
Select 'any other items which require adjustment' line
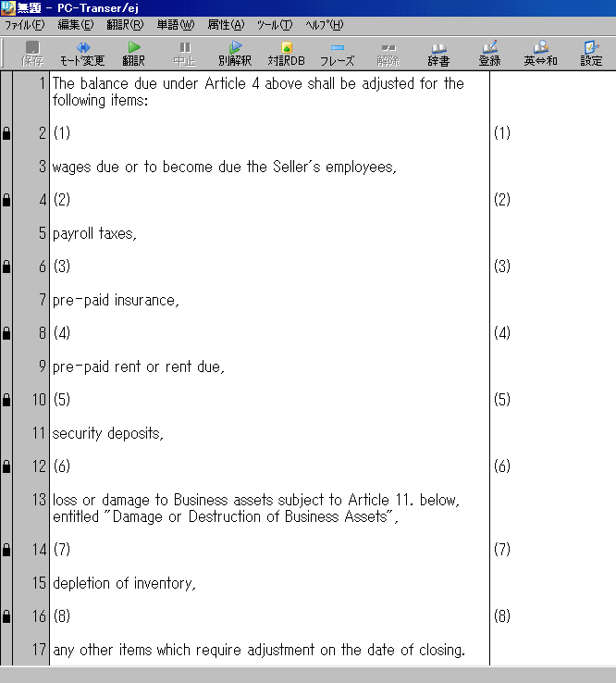tap(259, 650)
